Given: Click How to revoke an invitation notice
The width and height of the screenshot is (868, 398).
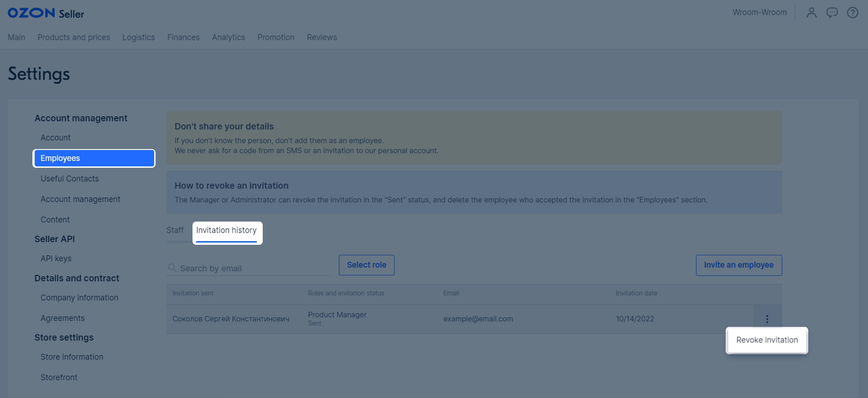Looking at the screenshot, I should click(x=474, y=192).
